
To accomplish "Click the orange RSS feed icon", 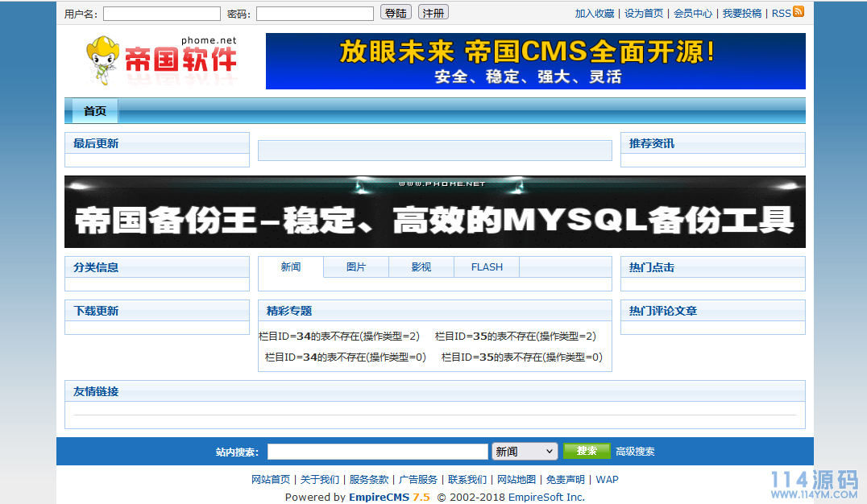I will point(799,11).
